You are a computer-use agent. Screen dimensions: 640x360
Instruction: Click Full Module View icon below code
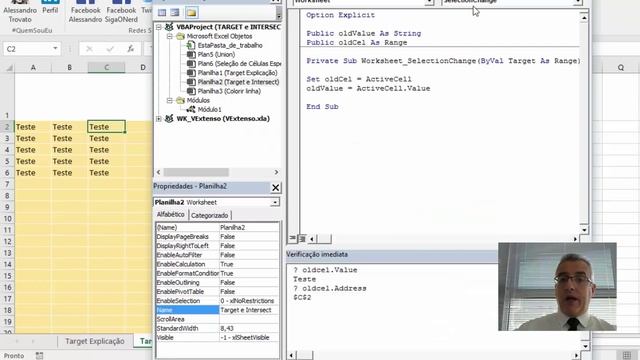point(302,238)
